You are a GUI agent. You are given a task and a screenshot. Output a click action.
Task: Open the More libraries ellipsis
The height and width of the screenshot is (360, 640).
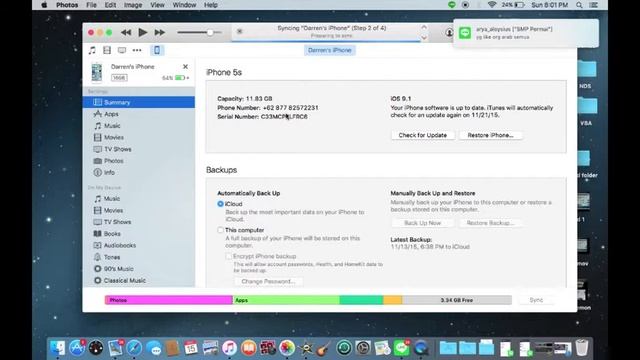137,50
